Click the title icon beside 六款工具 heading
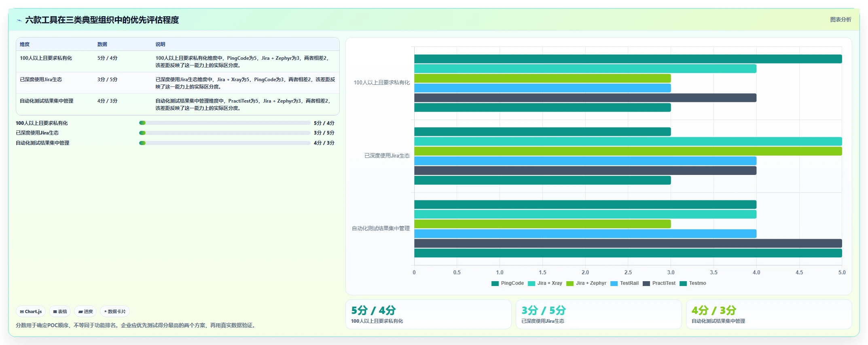 pos(19,20)
